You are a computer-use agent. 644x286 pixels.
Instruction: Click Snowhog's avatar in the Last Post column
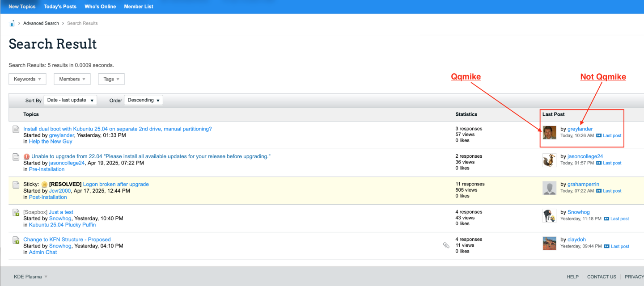pyautogui.click(x=549, y=216)
